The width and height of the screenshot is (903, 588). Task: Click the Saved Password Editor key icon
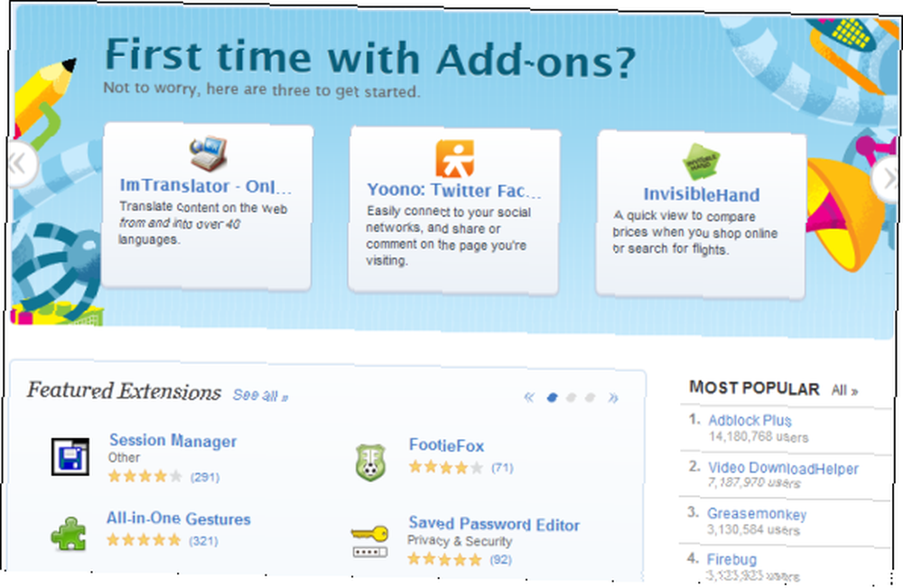369,541
